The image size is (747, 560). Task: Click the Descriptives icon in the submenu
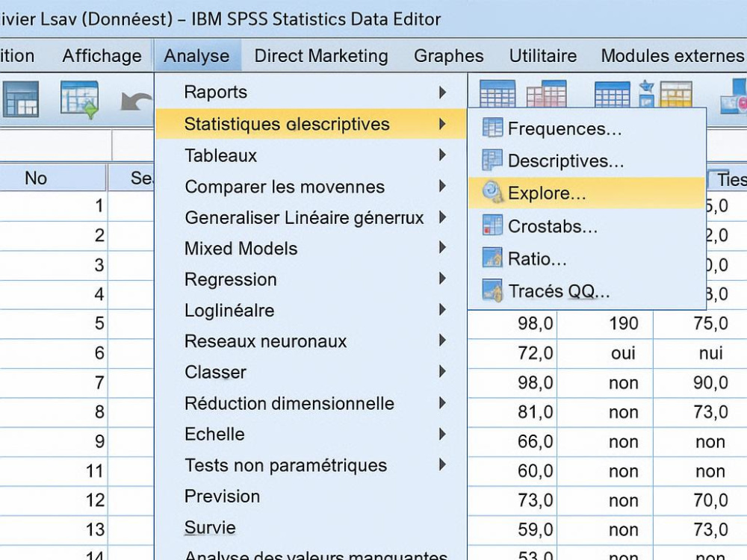491,161
